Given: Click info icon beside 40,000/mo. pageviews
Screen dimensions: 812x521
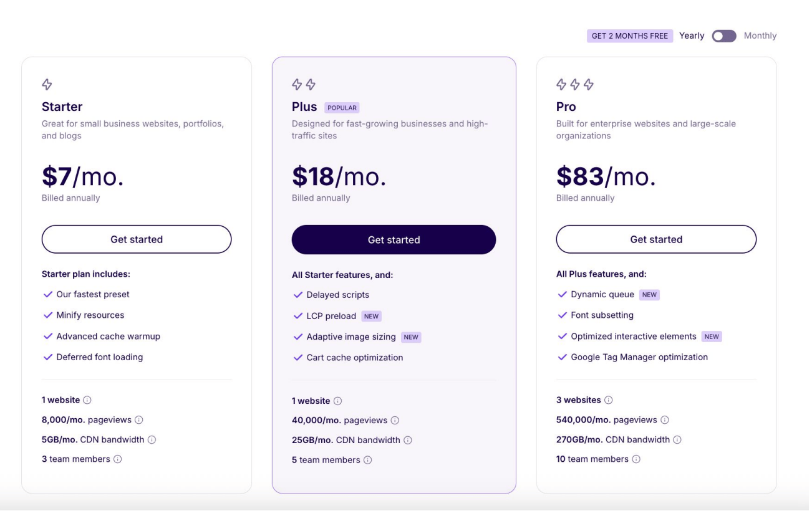Looking at the screenshot, I should pos(395,421).
